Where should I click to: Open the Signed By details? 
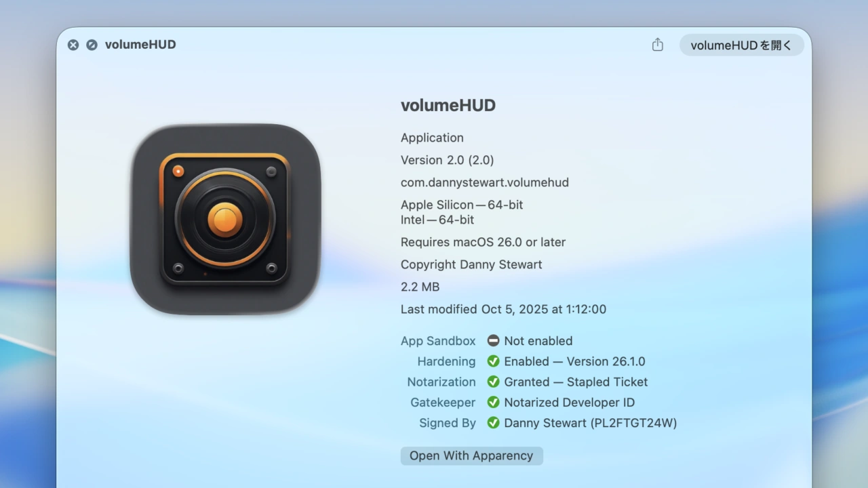coord(448,423)
